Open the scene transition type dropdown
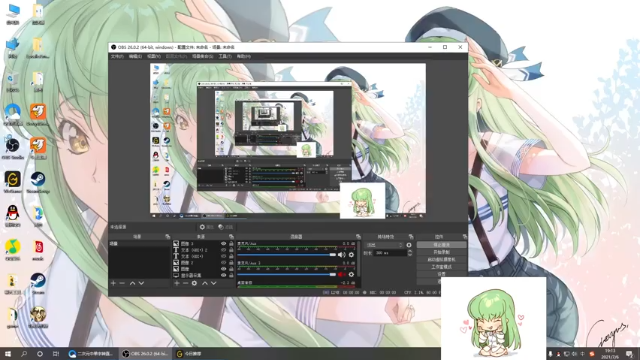This screenshot has height=360, width=640. click(x=384, y=245)
